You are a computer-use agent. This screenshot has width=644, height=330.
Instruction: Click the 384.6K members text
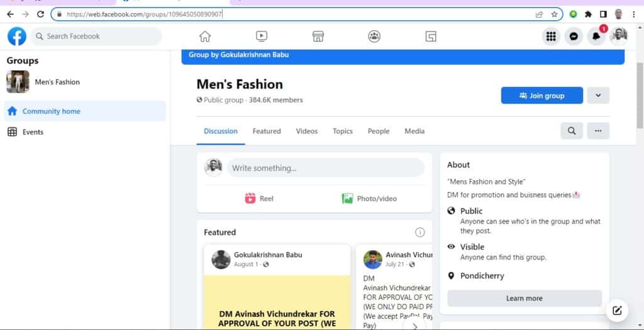click(275, 100)
